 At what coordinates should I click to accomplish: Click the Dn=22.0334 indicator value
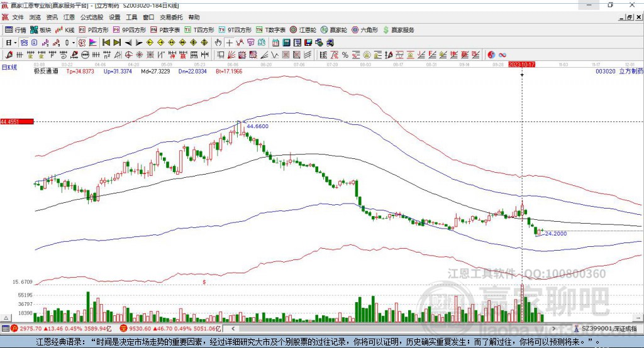192,71
